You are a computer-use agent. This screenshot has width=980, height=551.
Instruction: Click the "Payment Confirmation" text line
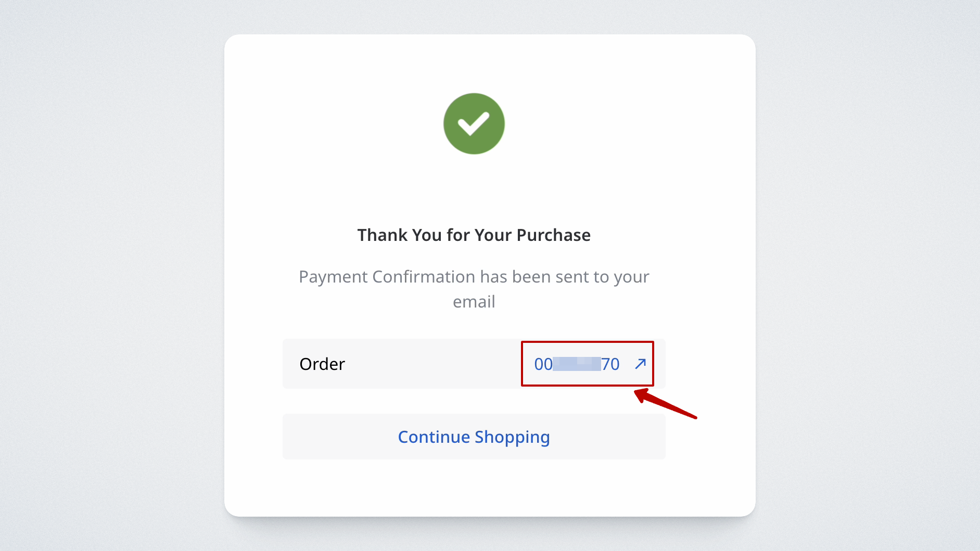coord(474,277)
